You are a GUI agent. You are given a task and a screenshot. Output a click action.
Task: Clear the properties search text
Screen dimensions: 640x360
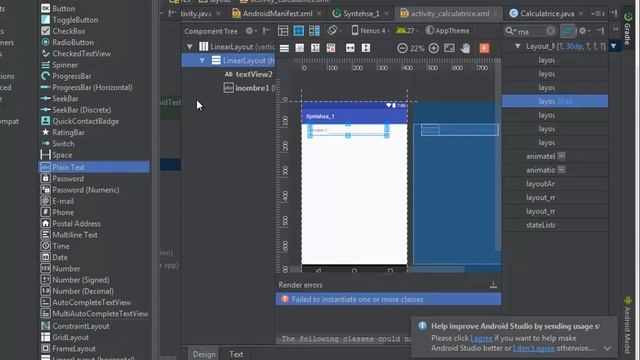click(x=551, y=31)
